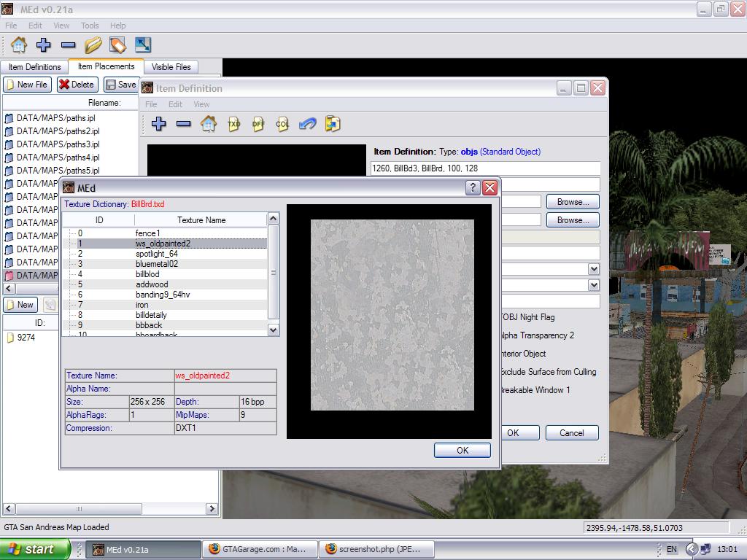This screenshot has width=747, height=560.
Task: Select texture billblod in list
Action: tap(165, 274)
